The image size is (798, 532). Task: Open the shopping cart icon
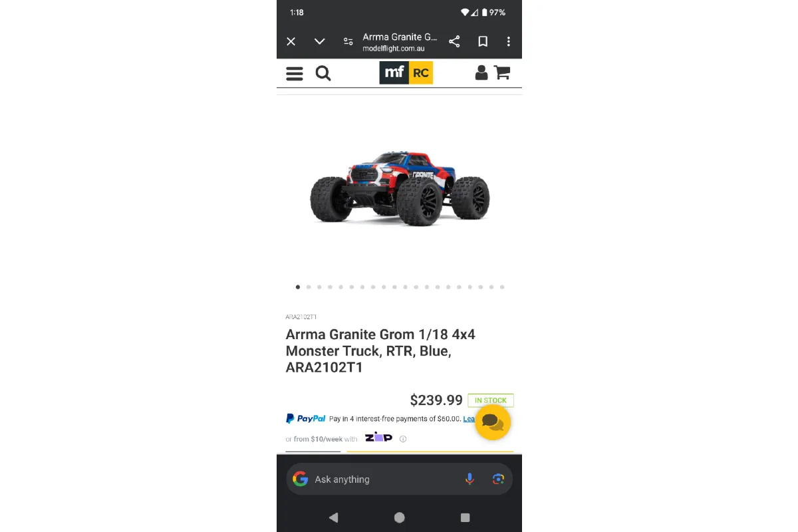click(502, 72)
